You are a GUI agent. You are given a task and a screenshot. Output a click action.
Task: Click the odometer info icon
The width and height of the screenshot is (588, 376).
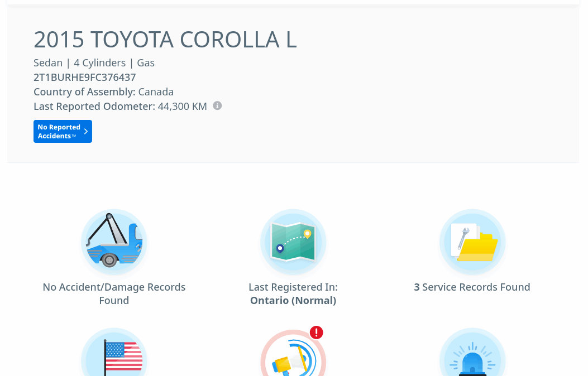(217, 106)
